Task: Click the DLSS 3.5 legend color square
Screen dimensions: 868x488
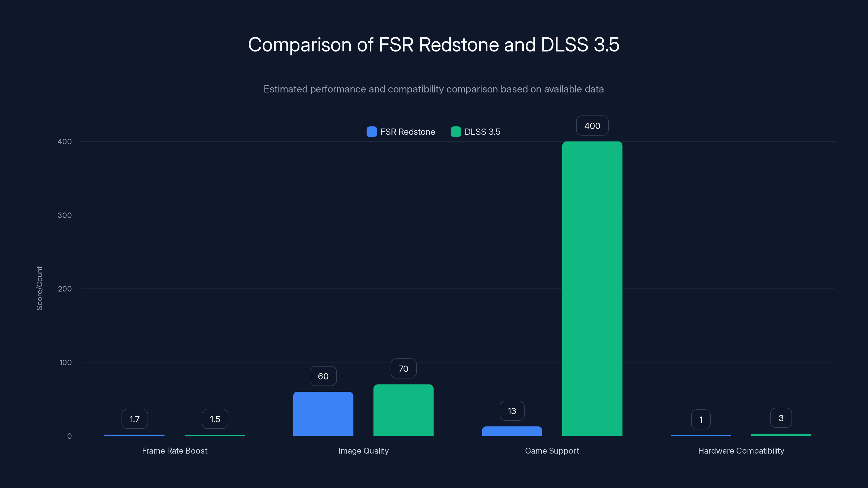Action: click(x=456, y=132)
